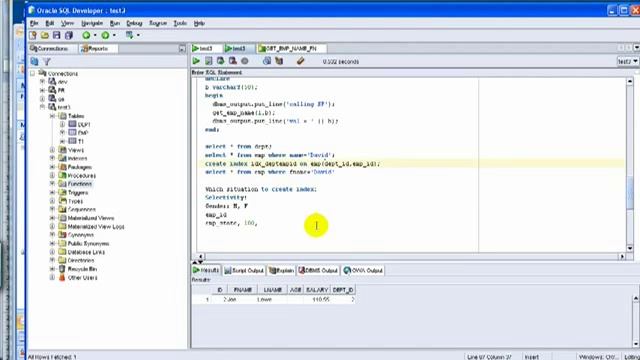Click the Save icon in main toolbar
640x360 pixels.
pos(56,35)
